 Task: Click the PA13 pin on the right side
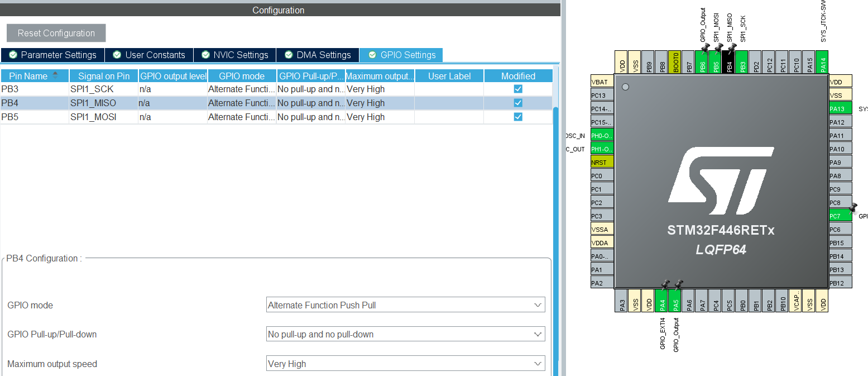(840, 108)
